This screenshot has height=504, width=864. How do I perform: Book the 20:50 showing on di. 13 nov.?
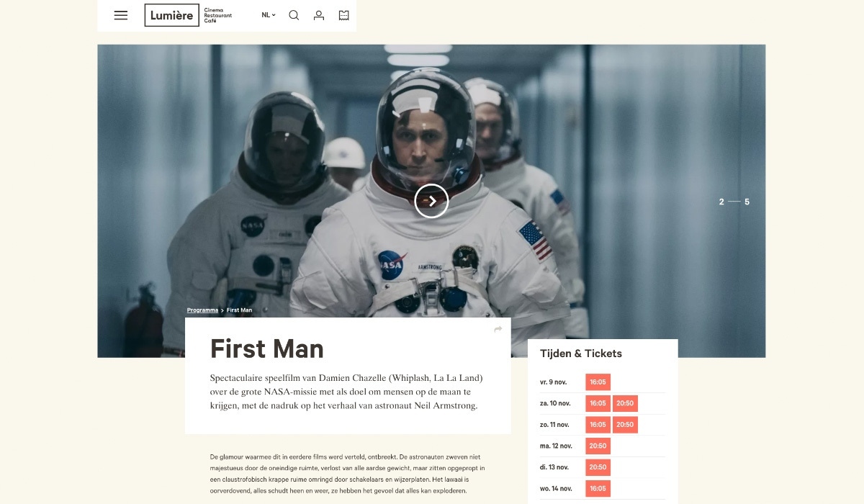pos(598,467)
